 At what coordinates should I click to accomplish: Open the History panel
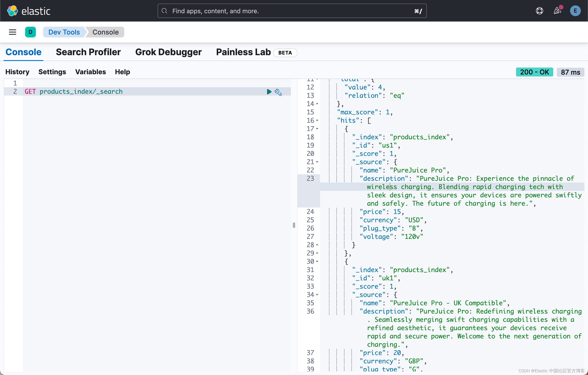[x=17, y=72]
